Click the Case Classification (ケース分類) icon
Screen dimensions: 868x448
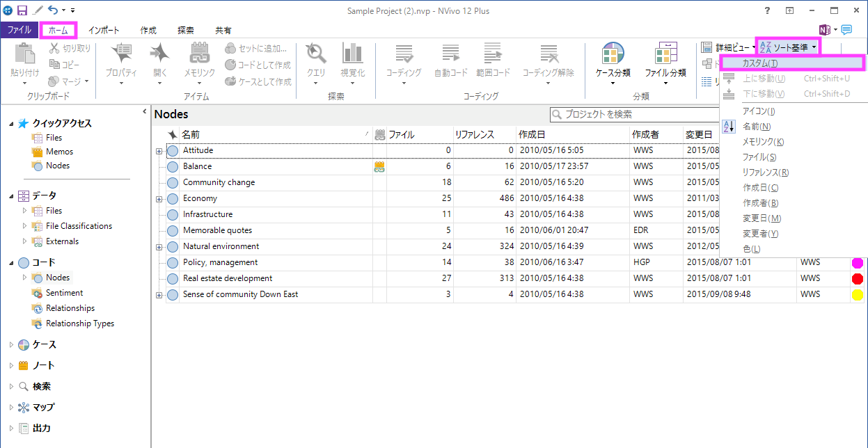pos(613,56)
